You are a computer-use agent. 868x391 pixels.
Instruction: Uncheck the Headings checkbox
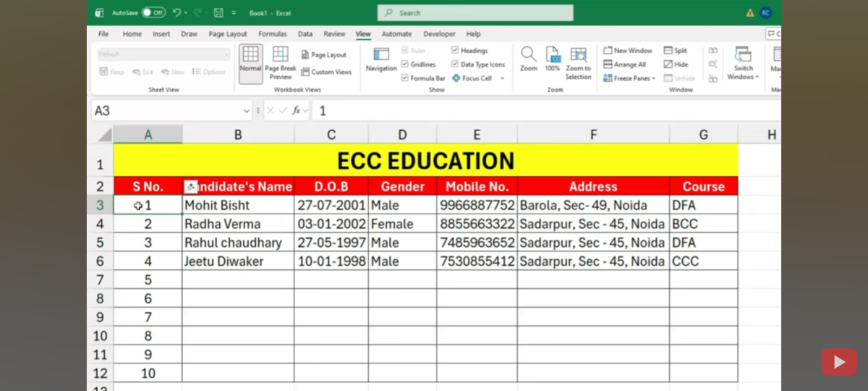pyautogui.click(x=455, y=51)
